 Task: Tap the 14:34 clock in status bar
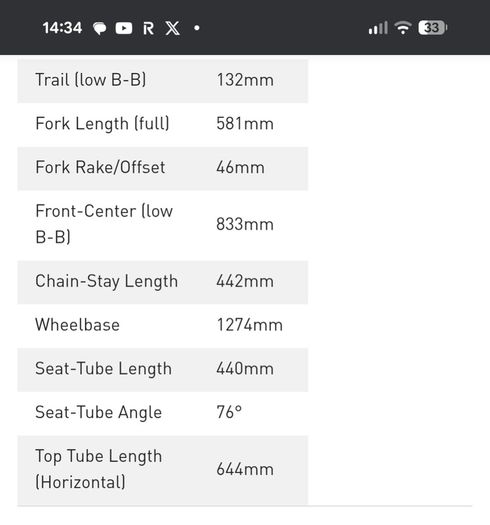tap(62, 28)
